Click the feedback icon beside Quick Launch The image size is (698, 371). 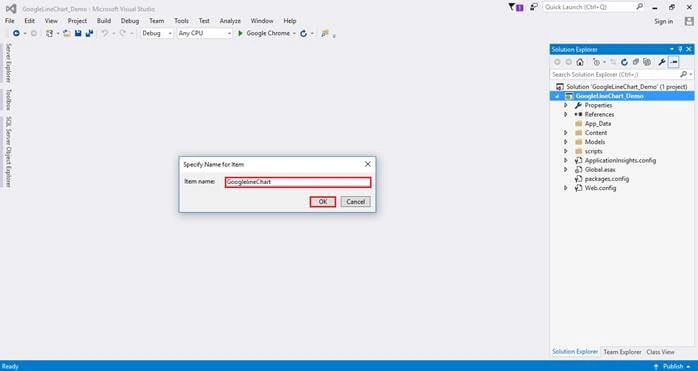[534, 7]
